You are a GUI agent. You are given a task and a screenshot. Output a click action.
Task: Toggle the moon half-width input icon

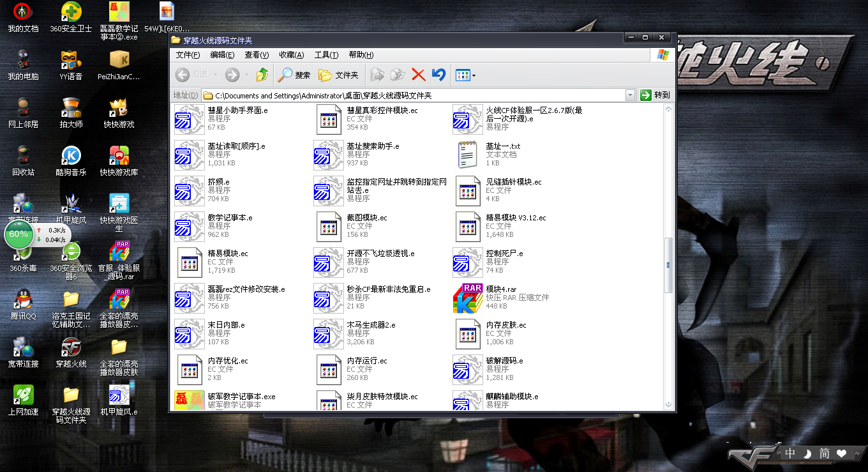[808, 453]
